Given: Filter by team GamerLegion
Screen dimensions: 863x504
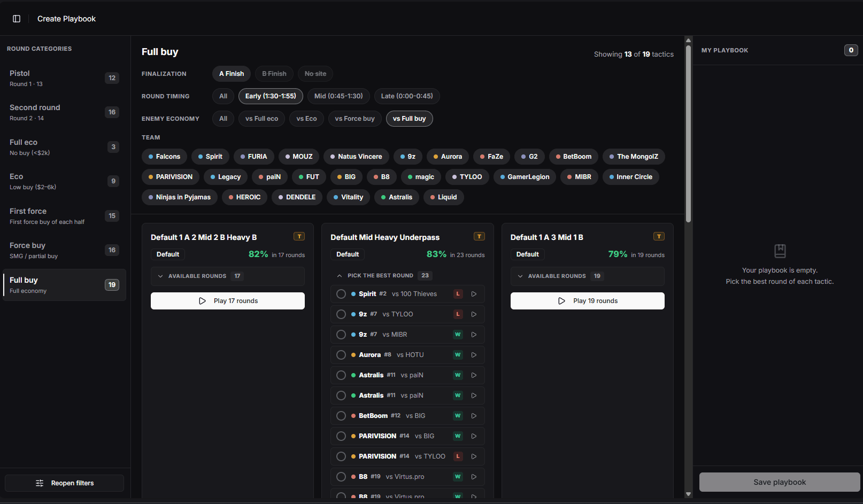Looking at the screenshot, I should pos(525,177).
